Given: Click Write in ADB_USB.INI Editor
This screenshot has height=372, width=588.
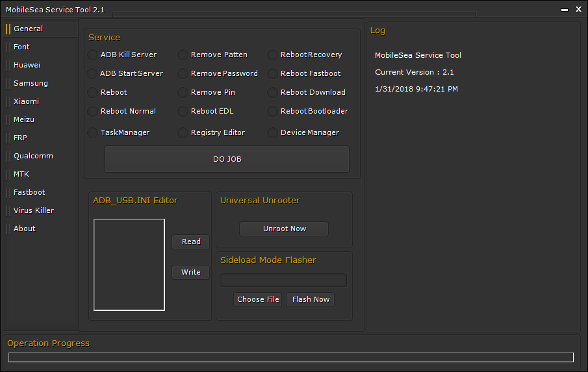Looking at the screenshot, I should [x=191, y=273].
